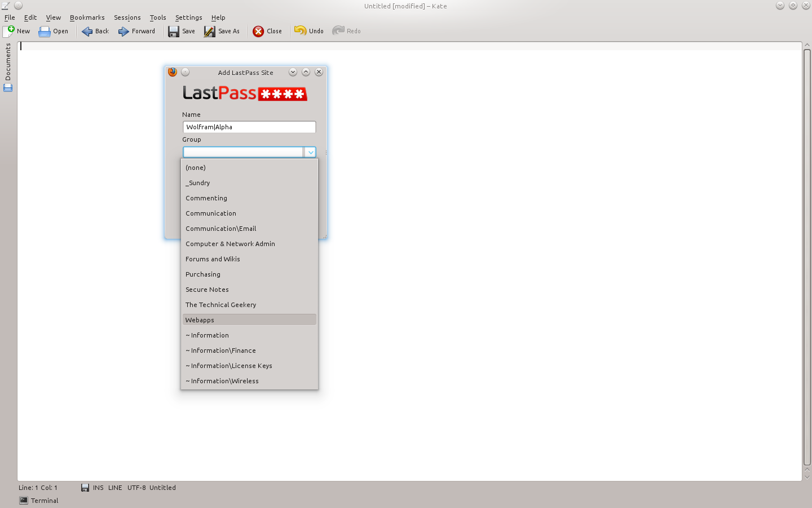Click the Forward arrow toolbar icon
This screenshot has width=812, height=508.
[123, 32]
